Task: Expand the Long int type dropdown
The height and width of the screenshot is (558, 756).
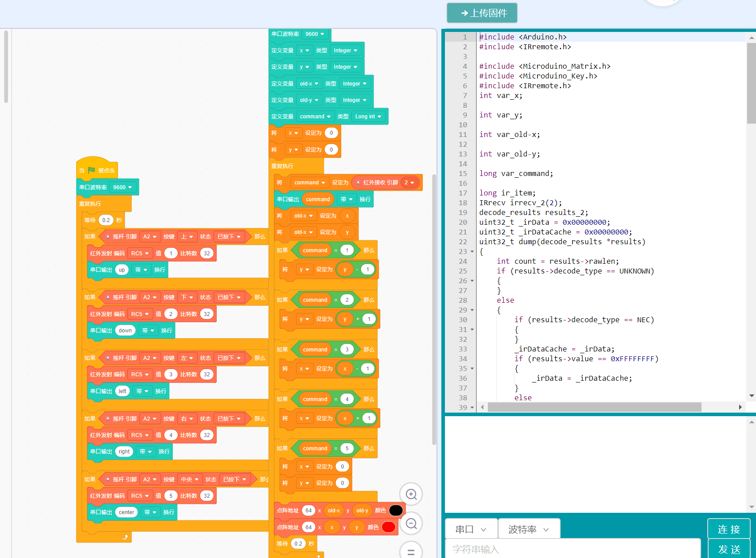Action: (x=368, y=117)
